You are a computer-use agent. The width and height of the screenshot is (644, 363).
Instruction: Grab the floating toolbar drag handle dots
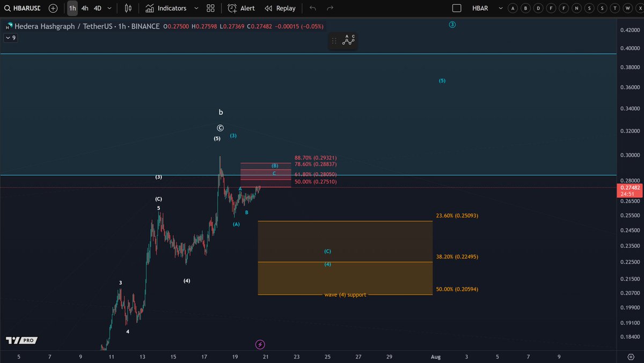[x=334, y=41]
